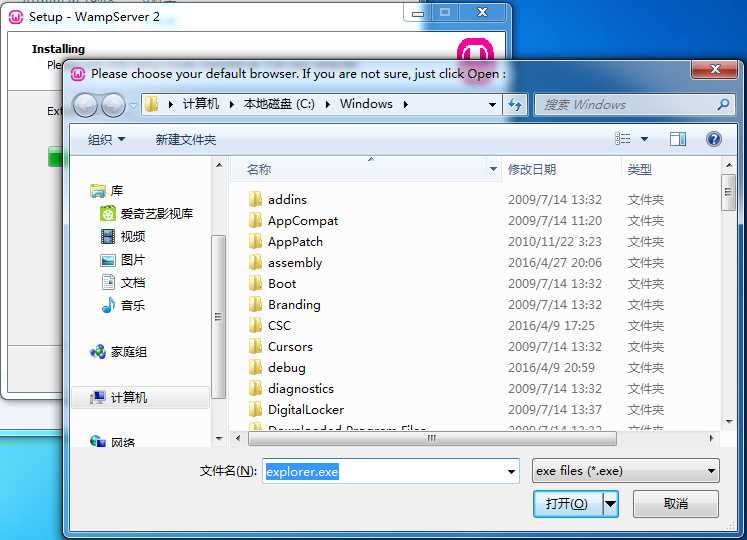Select 家庭组 homegroup in sidebar

[x=118, y=352]
